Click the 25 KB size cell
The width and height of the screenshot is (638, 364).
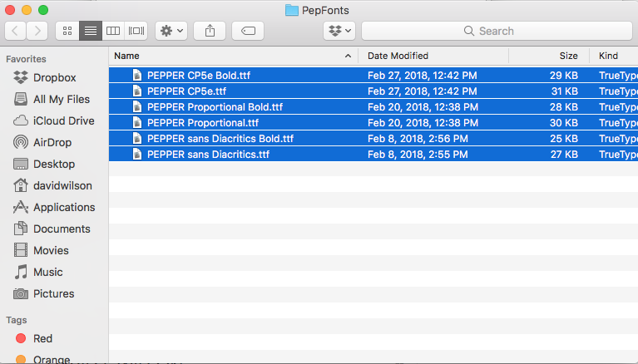(x=564, y=139)
